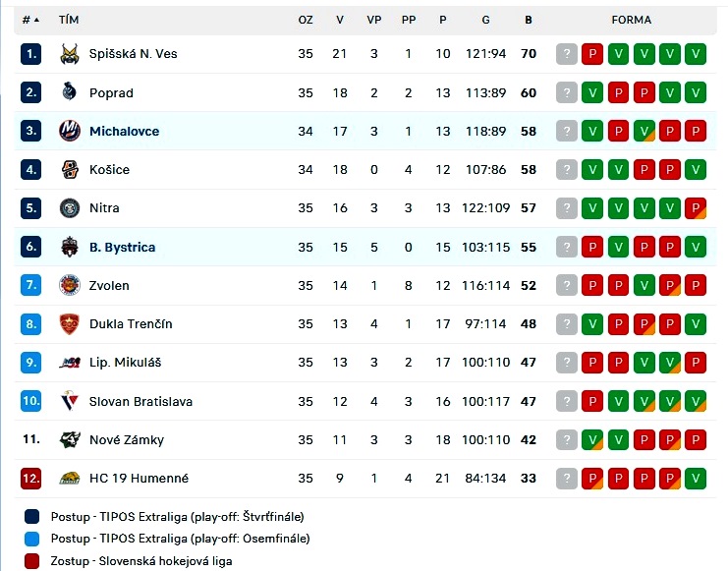The image size is (728, 571).
Task: Click the FORMA column header
Action: point(632,20)
